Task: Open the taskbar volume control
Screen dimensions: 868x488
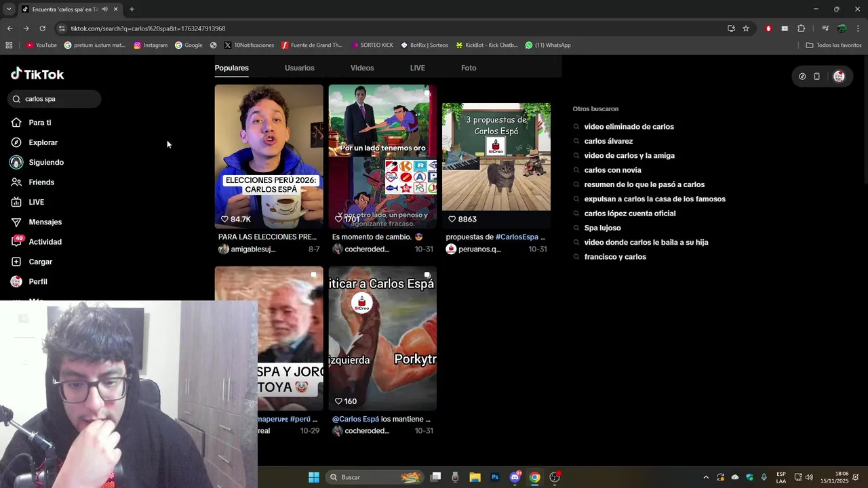Action: point(809,477)
